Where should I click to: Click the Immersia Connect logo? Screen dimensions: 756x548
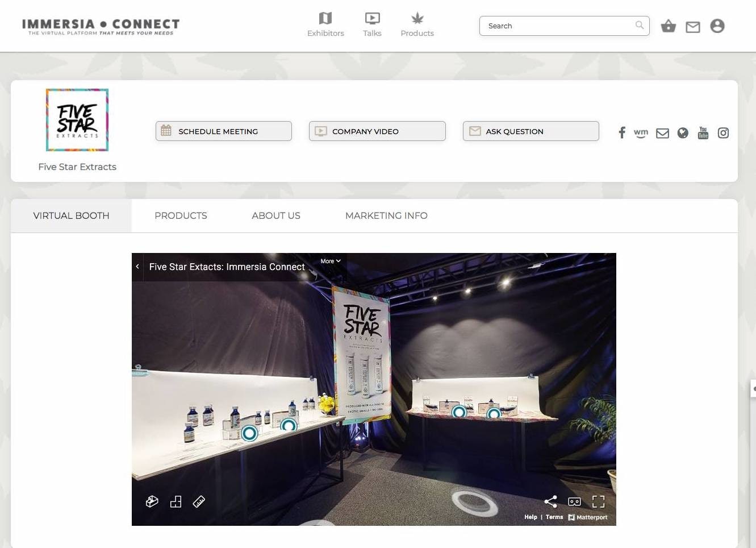[101, 26]
